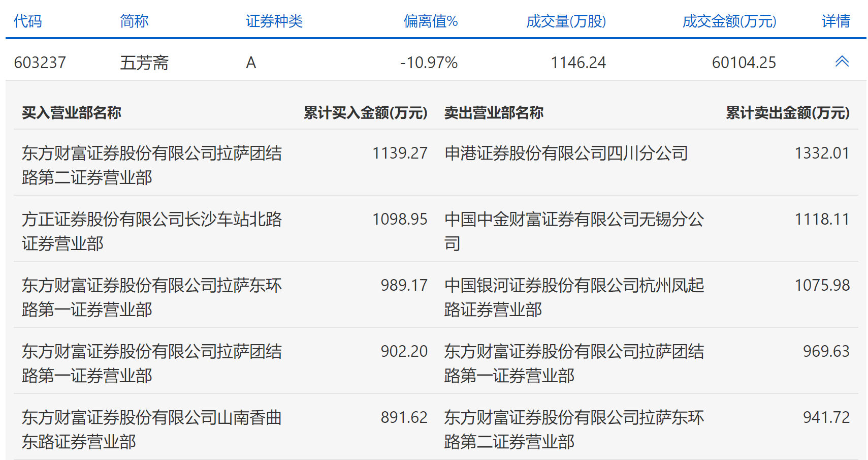Viewport: 868px width, 460px height.
Task: Select seller 申港证券四川分公司
Action: (566, 153)
